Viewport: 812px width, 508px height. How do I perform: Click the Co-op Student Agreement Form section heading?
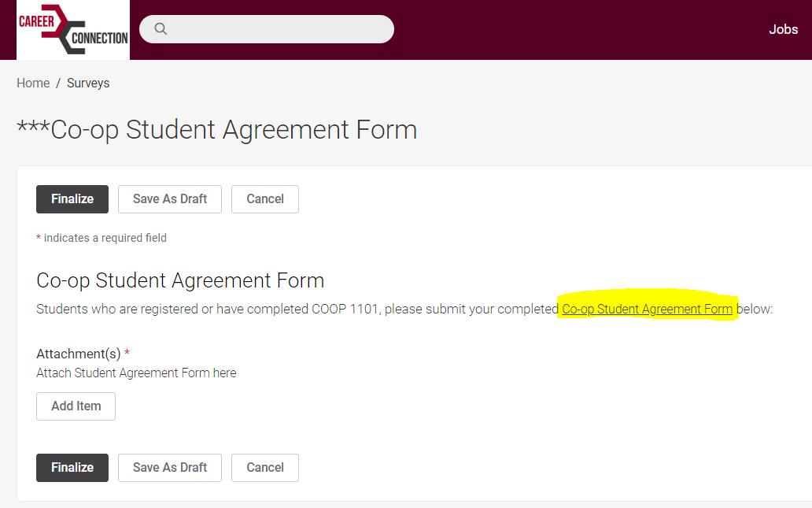[180, 280]
